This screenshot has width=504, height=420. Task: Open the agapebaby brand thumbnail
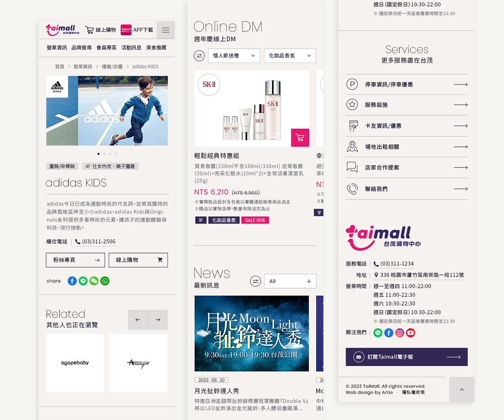pos(75,363)
